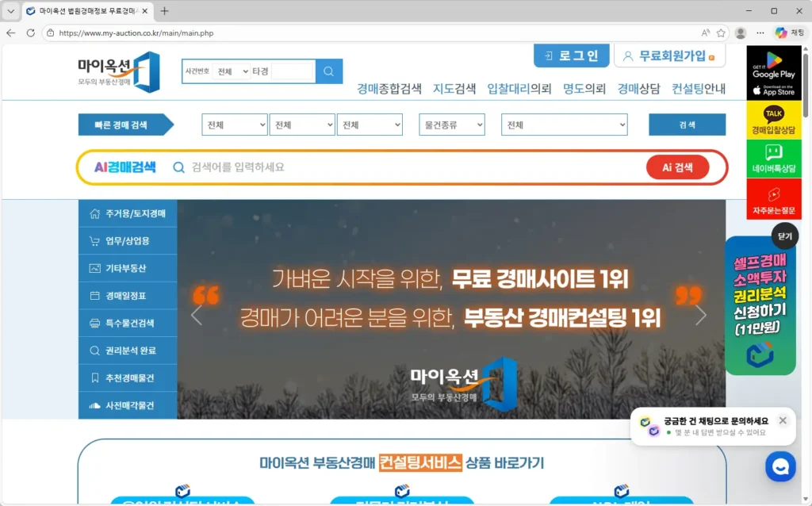Open KakaoTalk 경매입찰상담 icon
The width and height of the screenshot is (812, 506).
click(x=773, y=120)
